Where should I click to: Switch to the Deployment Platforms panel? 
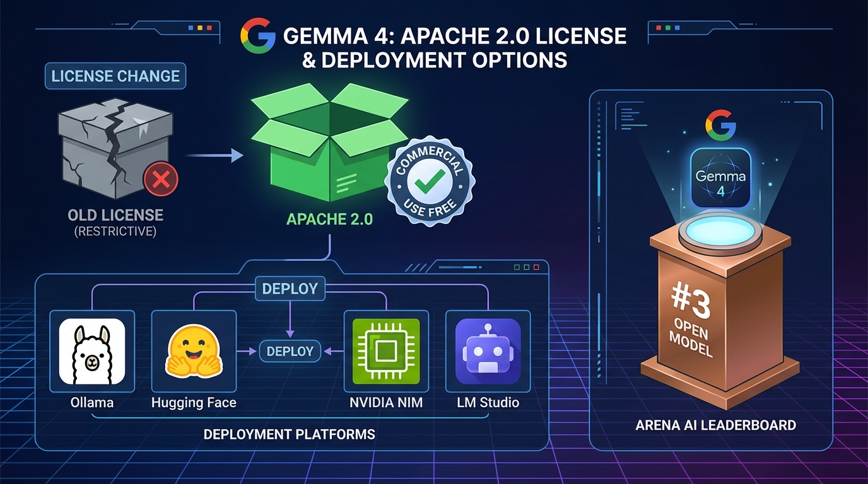(290, 434)
